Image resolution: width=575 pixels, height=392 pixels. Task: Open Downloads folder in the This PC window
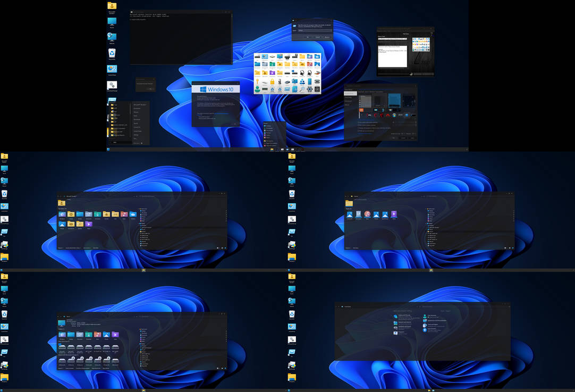point(89,335)
